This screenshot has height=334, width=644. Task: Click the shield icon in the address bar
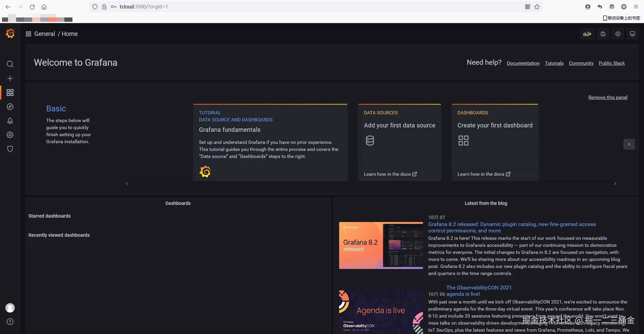[95, 7]
